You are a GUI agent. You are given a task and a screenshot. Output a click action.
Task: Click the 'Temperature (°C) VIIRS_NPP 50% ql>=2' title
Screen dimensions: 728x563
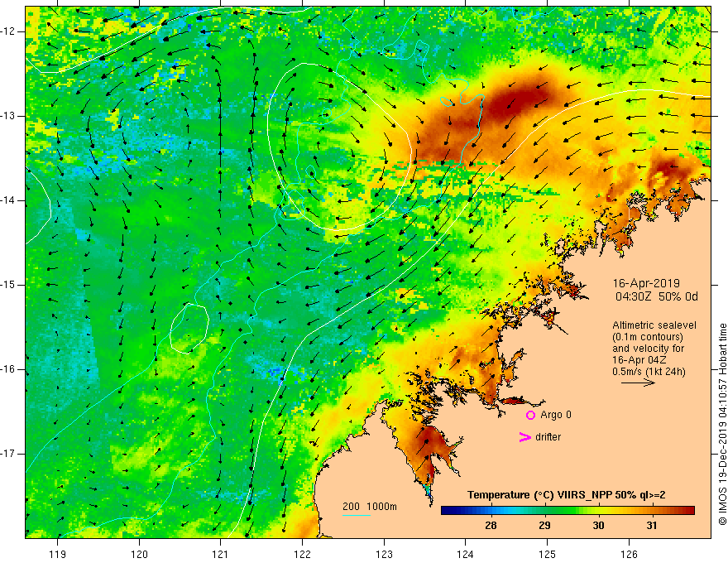click(566, 495)
